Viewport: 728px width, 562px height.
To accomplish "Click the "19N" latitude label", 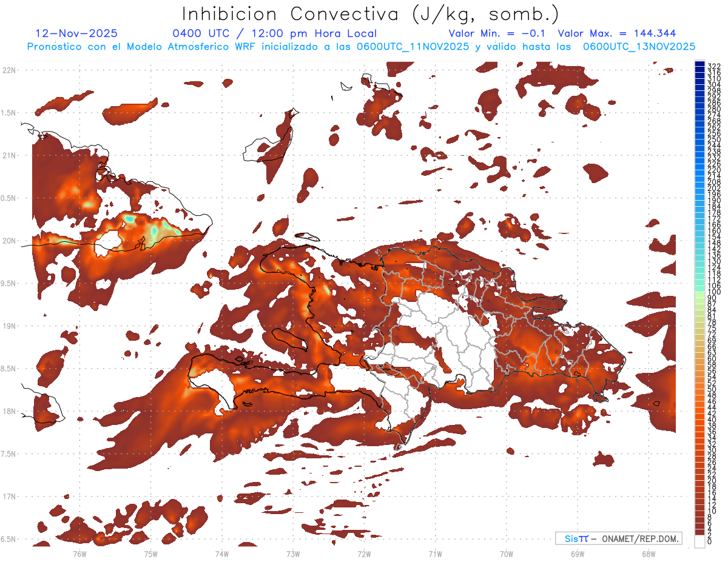I will (9, 326).
